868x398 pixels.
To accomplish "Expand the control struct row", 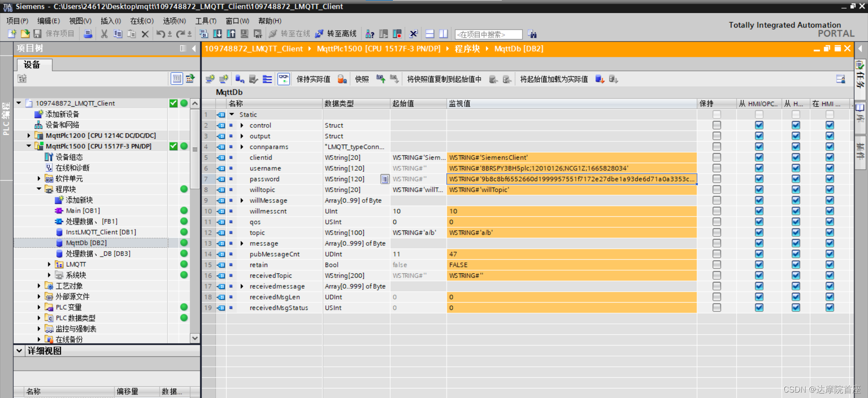I will click(242, 125).
